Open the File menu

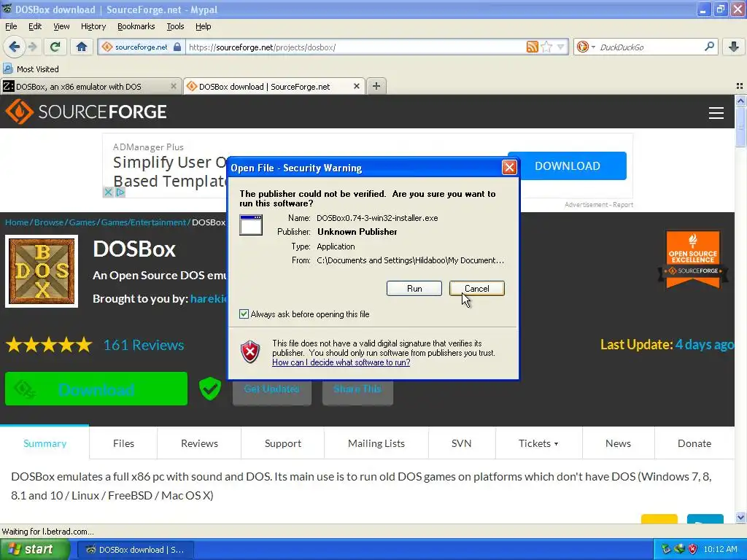pyautogui.click(x=11, y=26)
